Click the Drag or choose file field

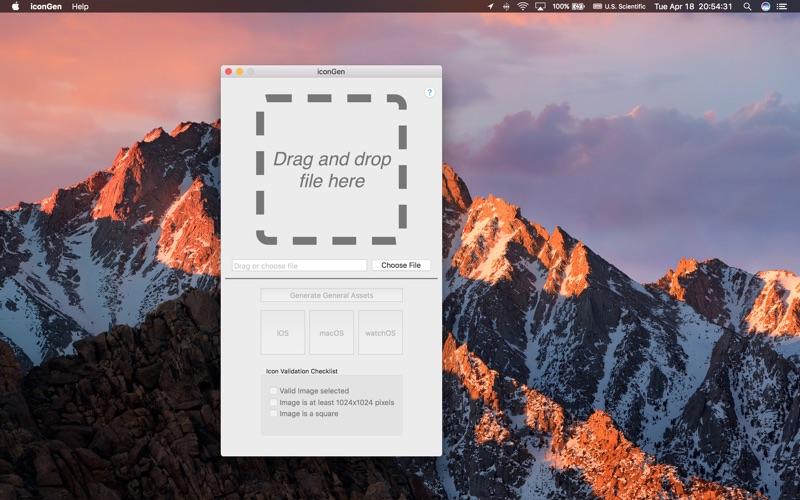point(299,265)
